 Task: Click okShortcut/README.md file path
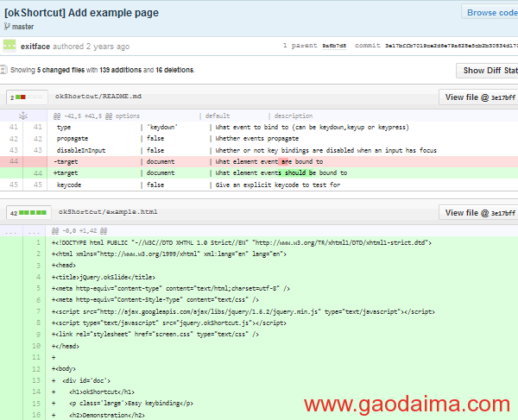[x=98, y=97]
